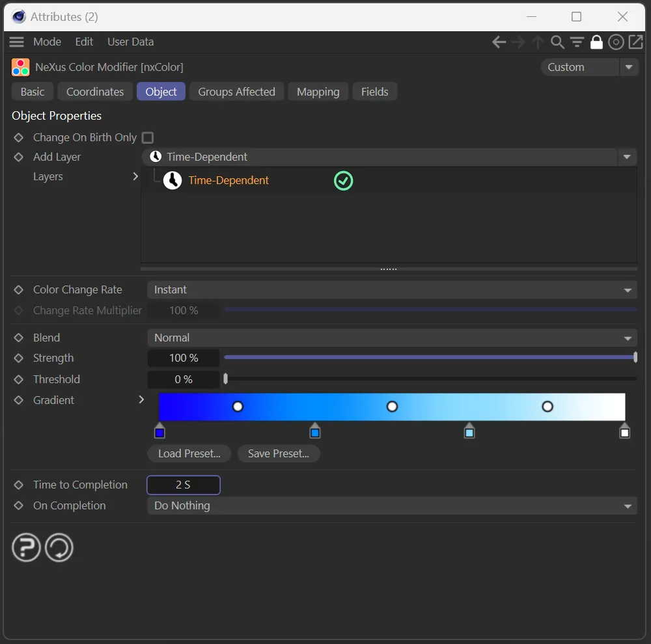The height and width of the screenshot is (644, 651).
Task: Expand the Gradient arrow
Action: click(141, 400)
